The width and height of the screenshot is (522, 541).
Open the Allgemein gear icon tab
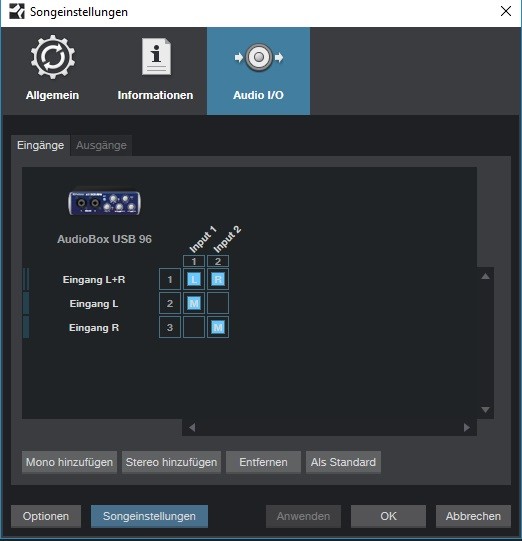[52, 71]
